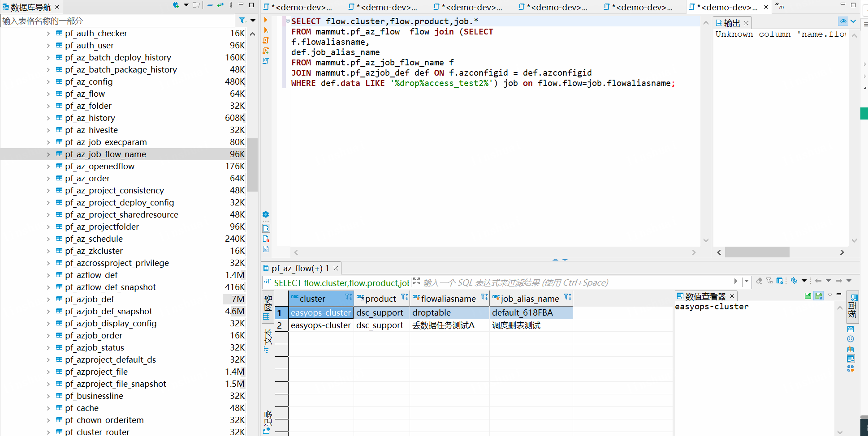Select pf_az_history table in navigator
Image resolution: width=868 pixels, height=436 pixels.
90,118
